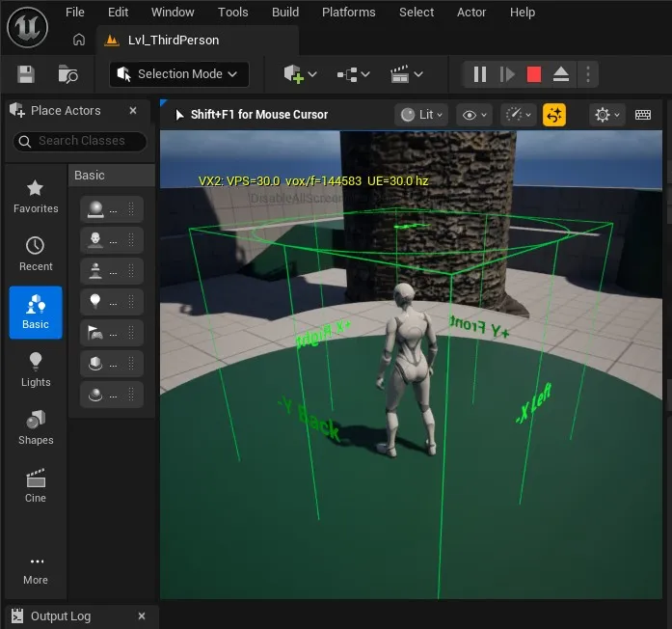Screen dimensions: 672x629
Task: Expand the add content dropdown arrow
Action: coord(312,74)
